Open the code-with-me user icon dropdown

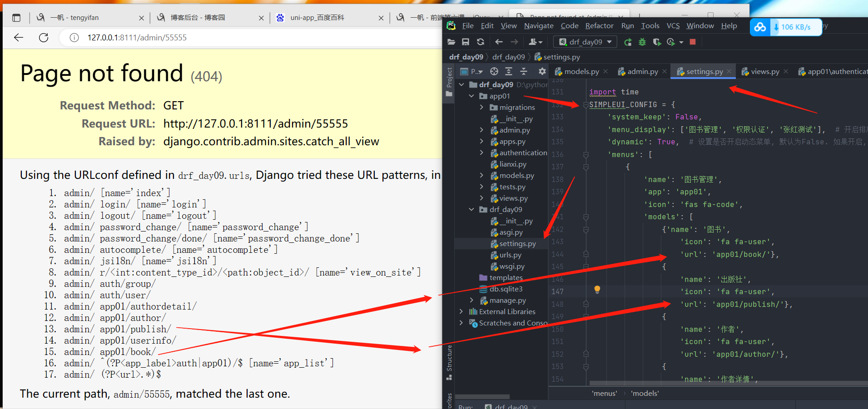click(536, 42)
